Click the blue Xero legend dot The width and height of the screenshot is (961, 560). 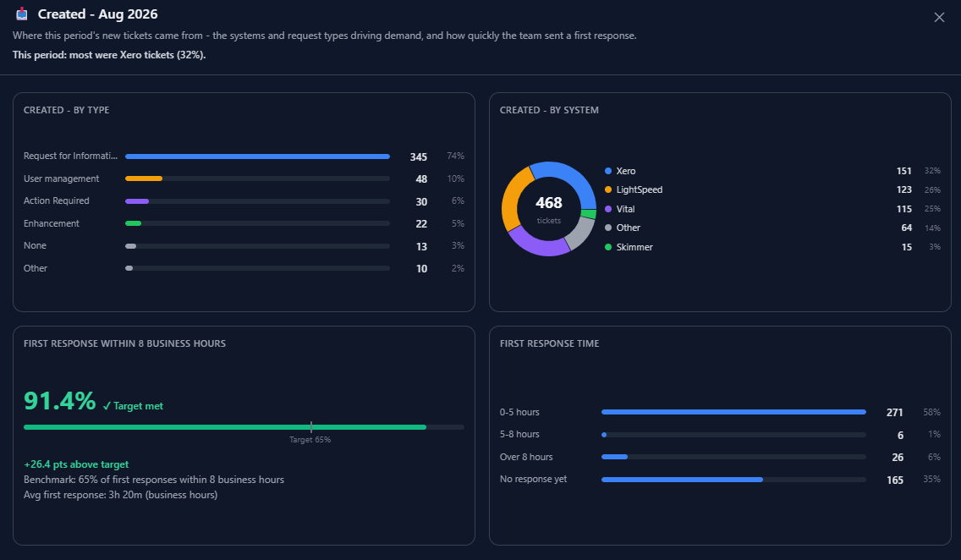coord(608,171)
